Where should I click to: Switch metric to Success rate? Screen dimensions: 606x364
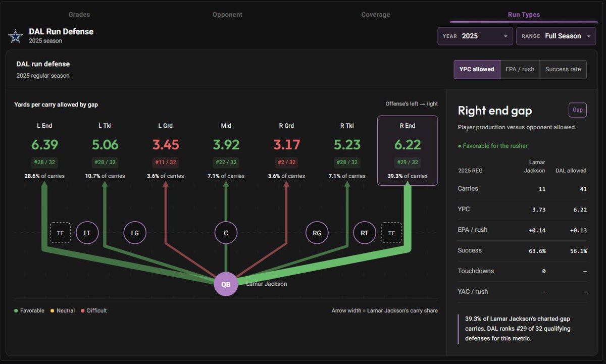(x=563, y=69)
